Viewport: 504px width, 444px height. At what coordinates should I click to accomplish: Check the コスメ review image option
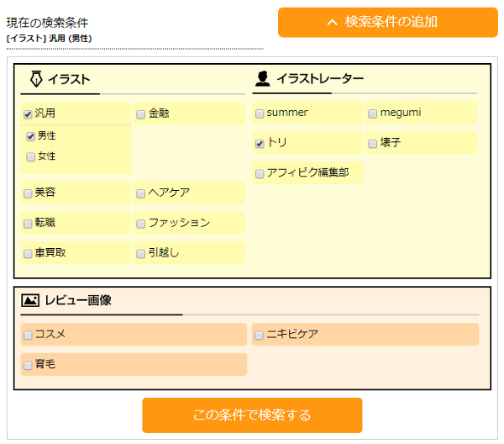click(x=28, y=336)
